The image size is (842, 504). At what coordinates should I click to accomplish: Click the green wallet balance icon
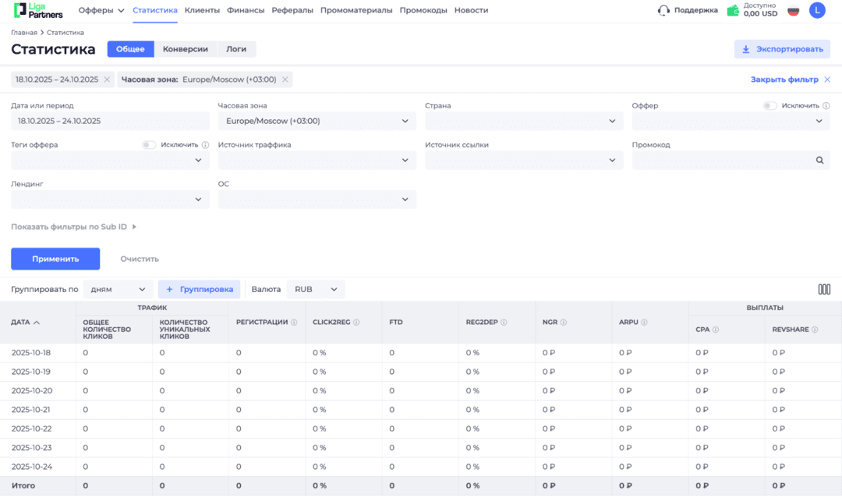pos(731,10)
